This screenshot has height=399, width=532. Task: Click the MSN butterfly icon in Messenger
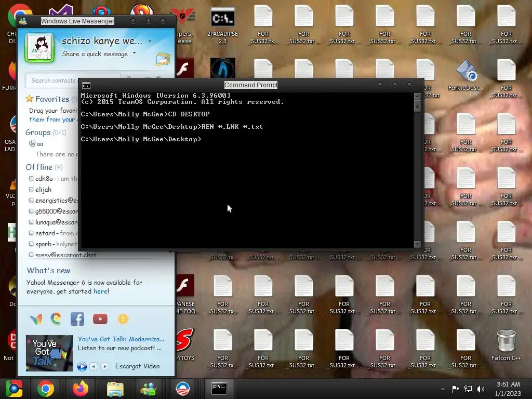[x=36, y=319]
